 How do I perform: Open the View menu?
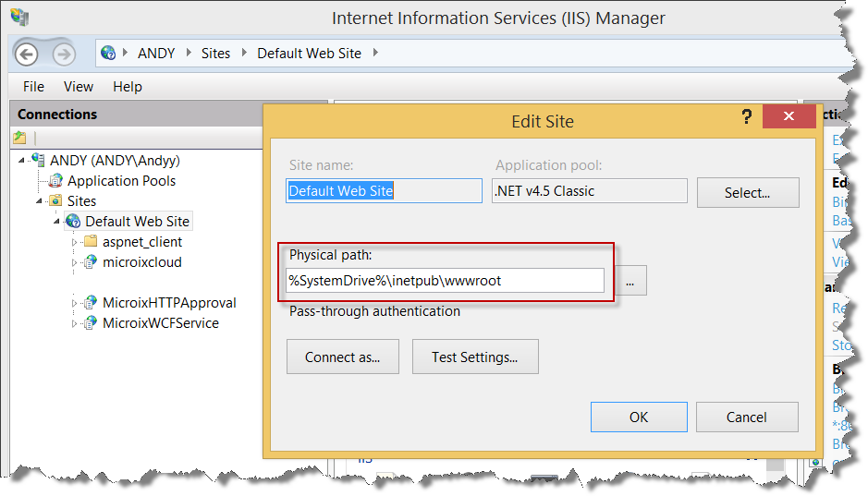point(79,87)
